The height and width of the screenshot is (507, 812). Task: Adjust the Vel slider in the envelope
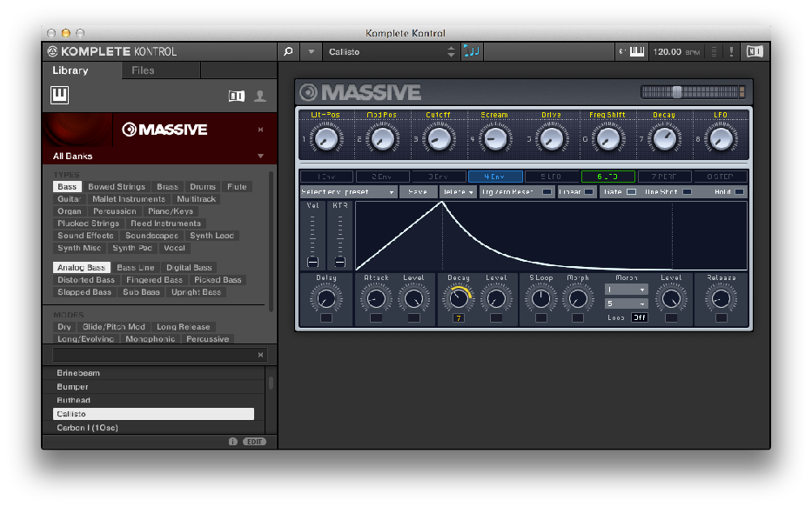click(312, 262)
